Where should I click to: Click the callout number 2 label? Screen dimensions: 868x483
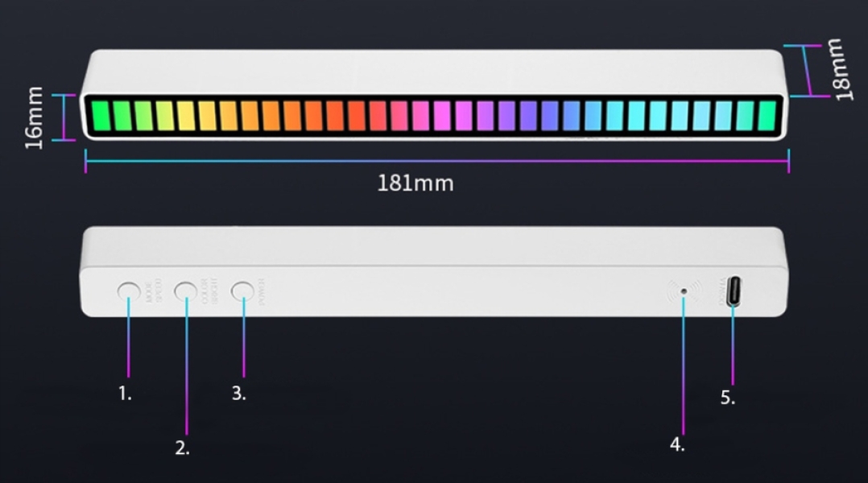click(x=183, y=448)
